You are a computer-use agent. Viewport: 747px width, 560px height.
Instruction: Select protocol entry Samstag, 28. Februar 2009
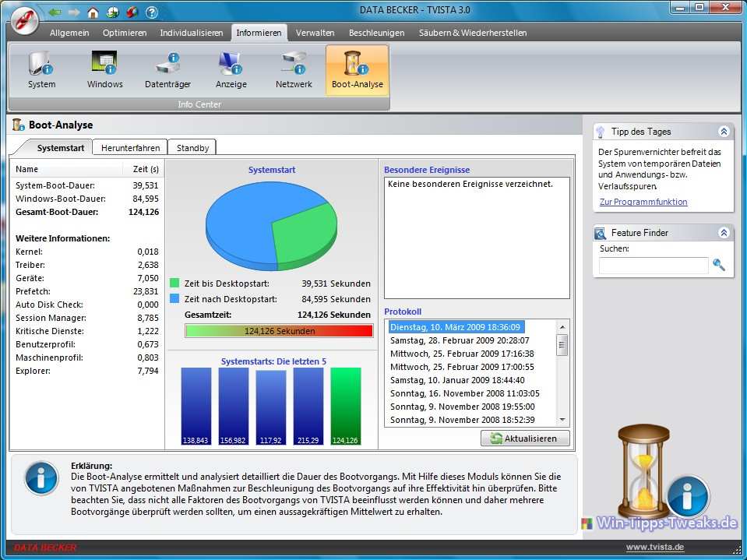coord(460,340)
